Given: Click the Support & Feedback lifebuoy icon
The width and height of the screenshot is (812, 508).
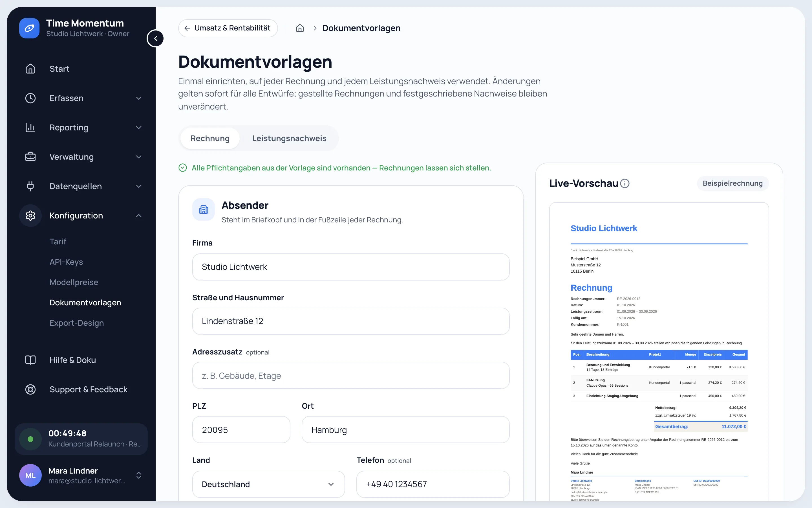Looking at the screenshot, I should pyautogui.click(x=30, y=389).
